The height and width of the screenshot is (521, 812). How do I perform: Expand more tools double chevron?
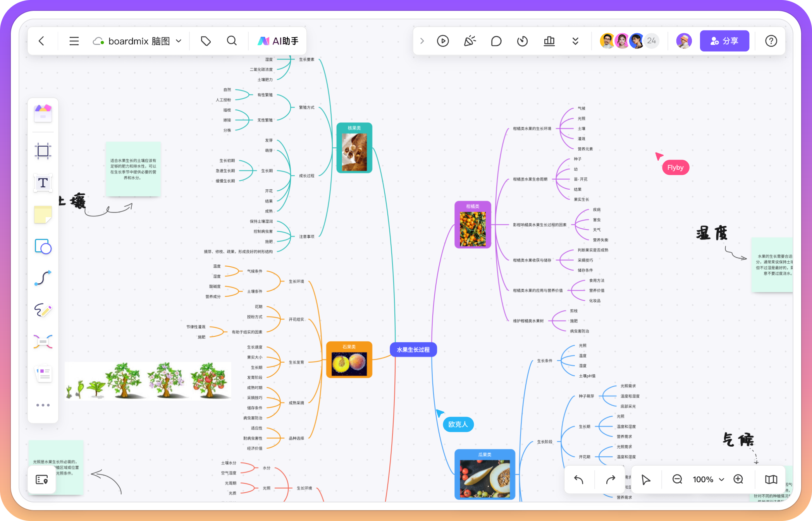pos(575,41)
